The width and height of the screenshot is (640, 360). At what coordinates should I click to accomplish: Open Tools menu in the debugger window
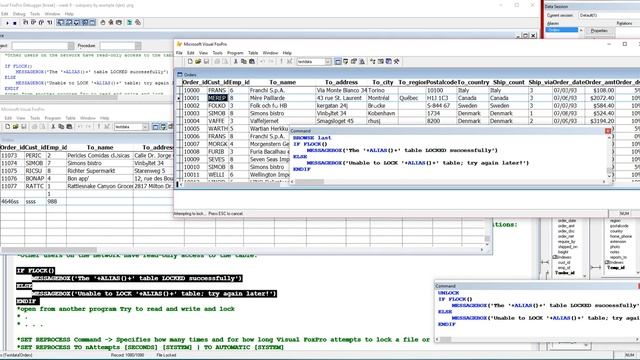coord(35,14)
